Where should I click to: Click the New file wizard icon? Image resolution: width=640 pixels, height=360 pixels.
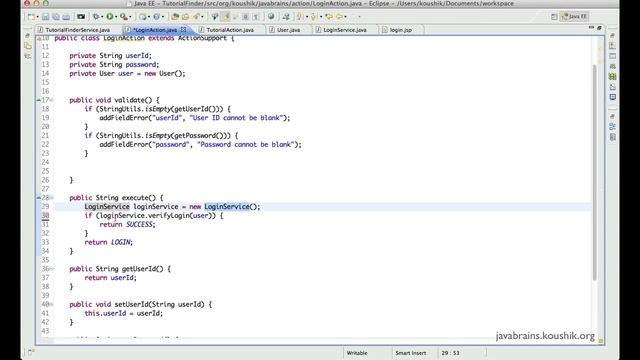click(31, 17)
